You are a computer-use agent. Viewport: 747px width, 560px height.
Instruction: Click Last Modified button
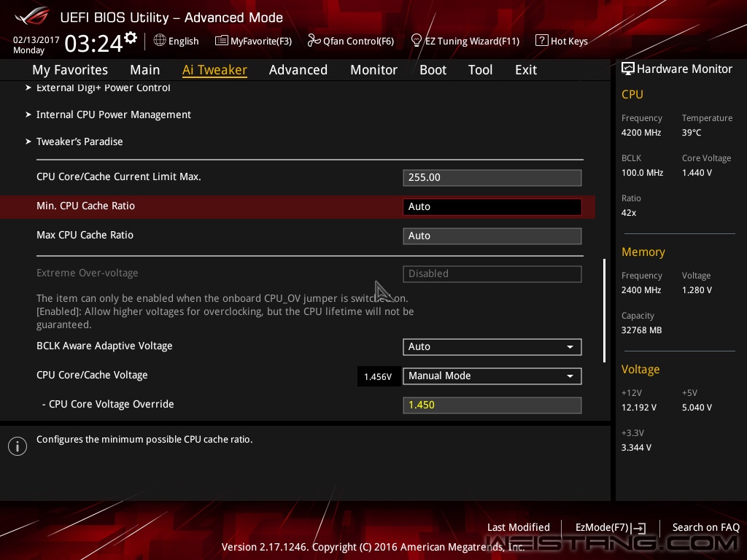pyautogui.click(x=519, y=527)
